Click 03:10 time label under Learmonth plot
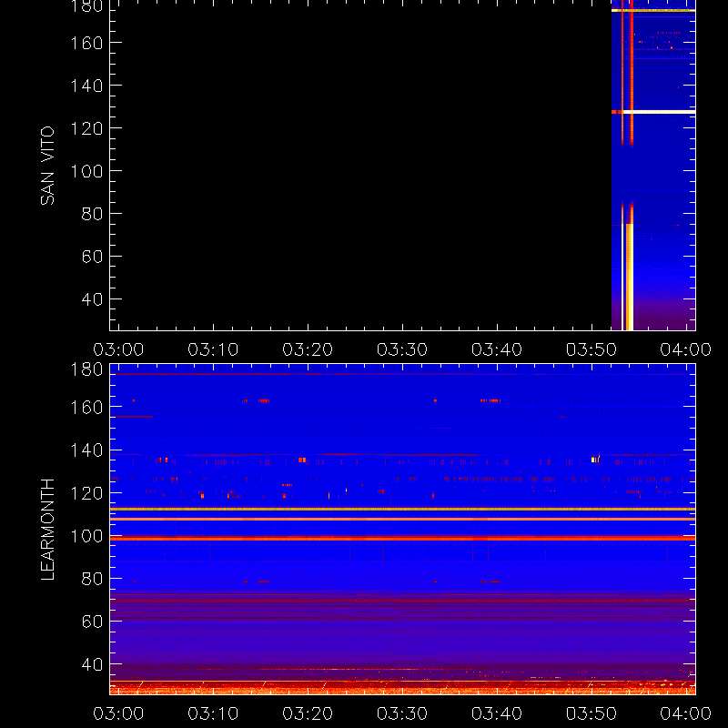The width and height of the screenshot is (728, 728). pyautogui.click(x=213, y=713)
